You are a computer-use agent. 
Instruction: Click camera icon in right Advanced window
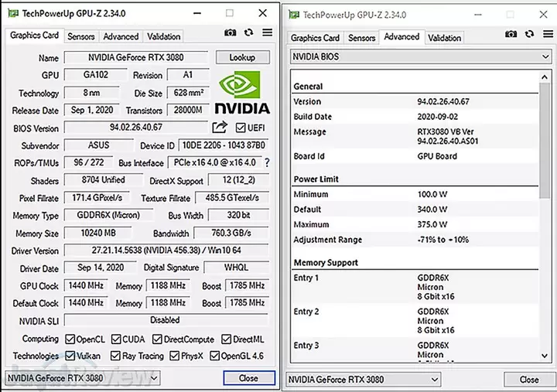coord(511,34)
